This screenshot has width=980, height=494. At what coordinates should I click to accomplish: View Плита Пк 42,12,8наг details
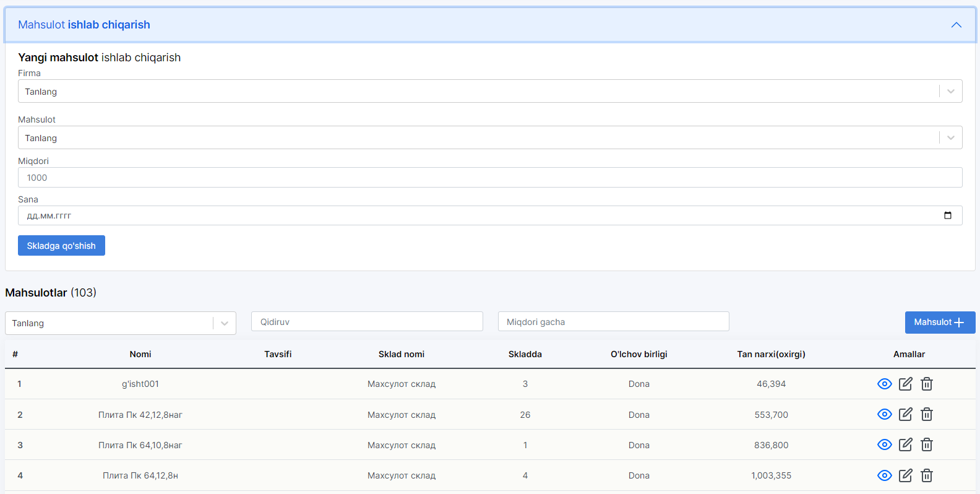pos(885,414)
